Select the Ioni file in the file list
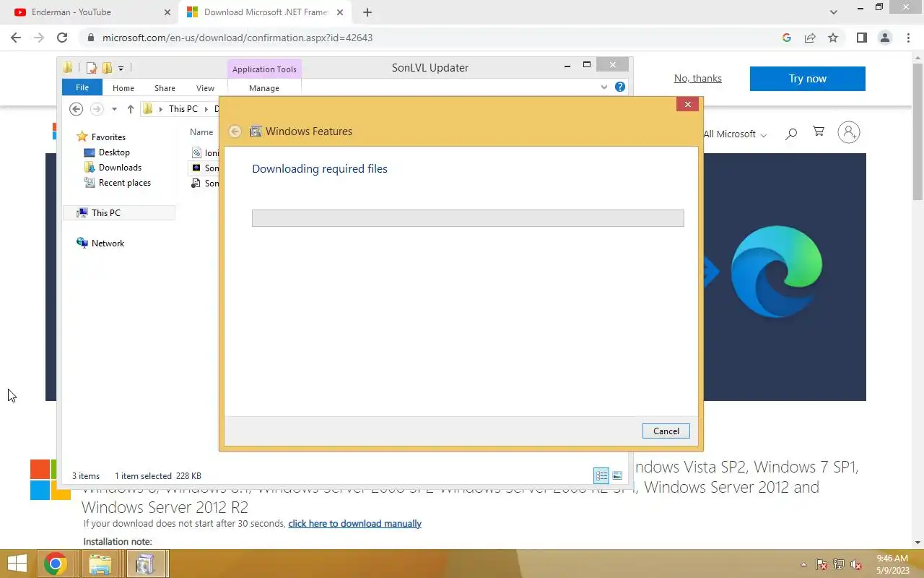Viewport: 924px width, 578px height. pyautogui.click(x=205, y=152)
